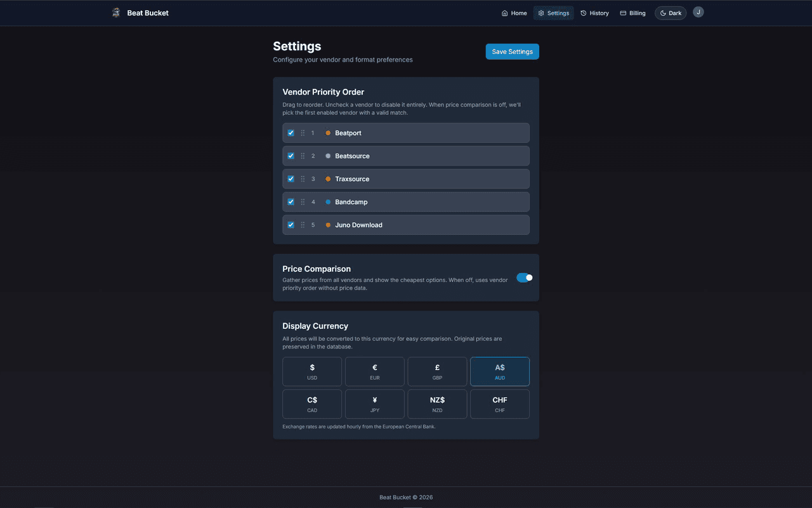Image resolution: width=812 pixels, height=508 pixels.
Task: Toggle the Dark theme button
Action: 671,13
